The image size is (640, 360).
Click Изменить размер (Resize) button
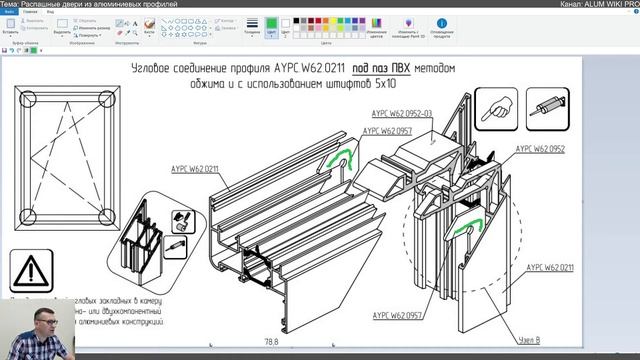point(91,28)
